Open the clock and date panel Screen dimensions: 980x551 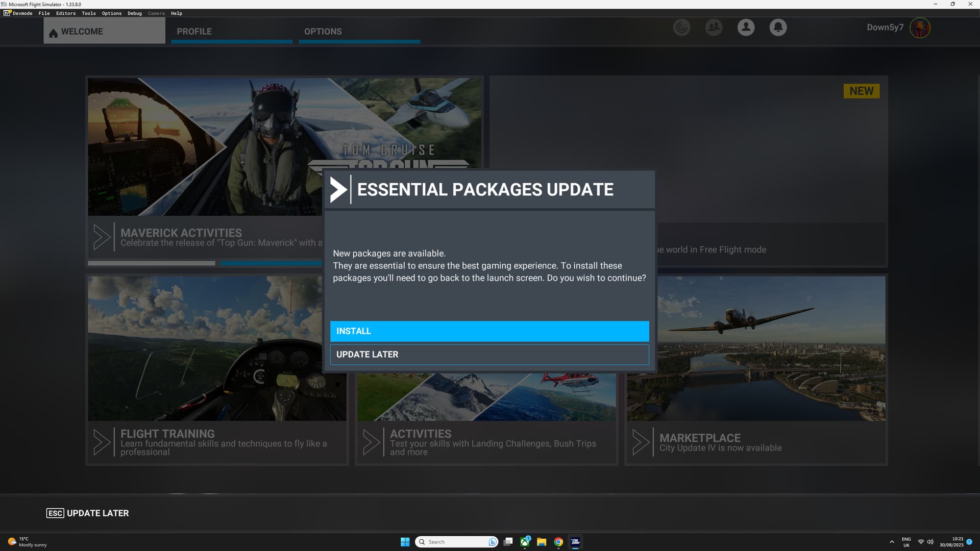click(x=952, y=542)
